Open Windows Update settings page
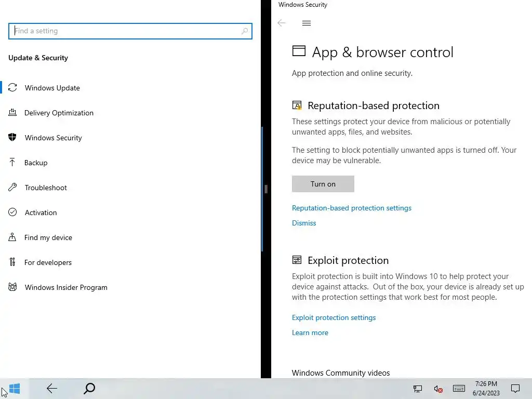This screenshot has height=399, width=532. click(x=52, y=87)
